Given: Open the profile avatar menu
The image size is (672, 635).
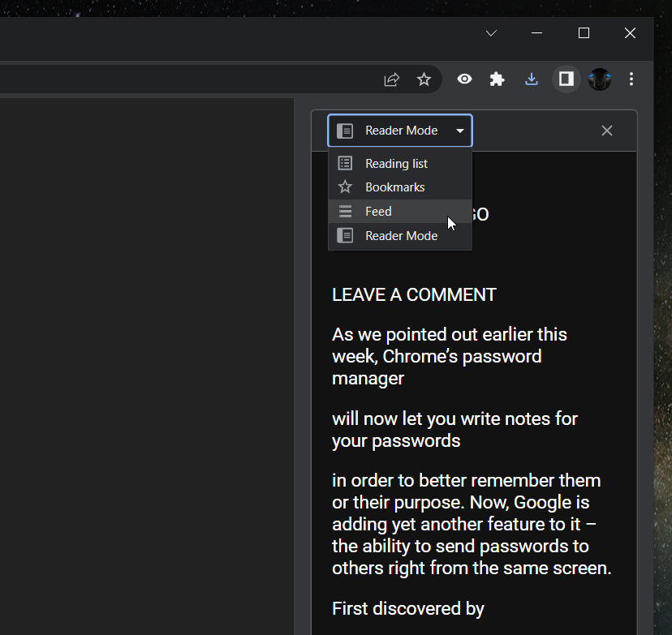Looking at the screenshot, I should click(600, 79).
